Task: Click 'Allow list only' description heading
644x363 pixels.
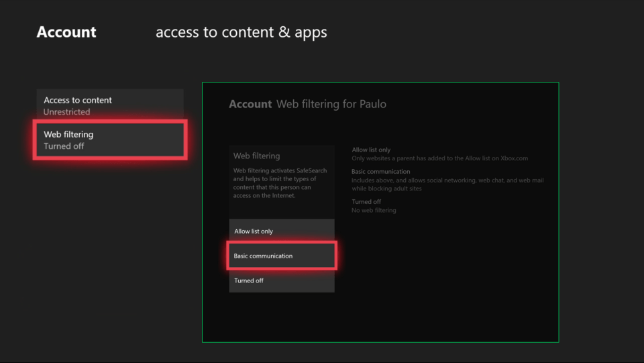Action: click(x=371, y=150)
